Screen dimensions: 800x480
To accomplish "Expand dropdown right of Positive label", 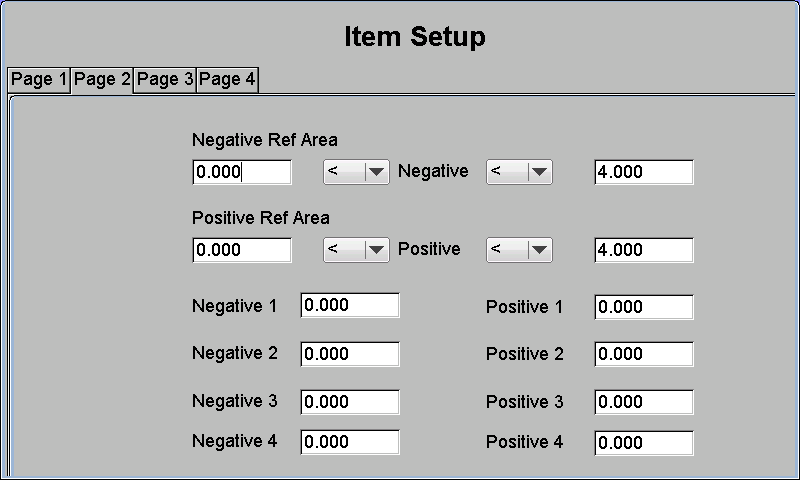I will coord(519,250).
